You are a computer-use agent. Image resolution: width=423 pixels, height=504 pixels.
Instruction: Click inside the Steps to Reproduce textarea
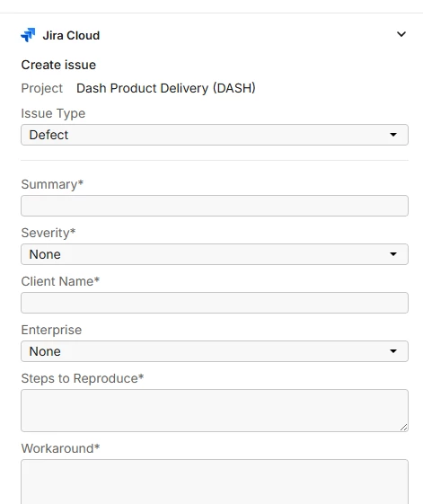[215, 411]
